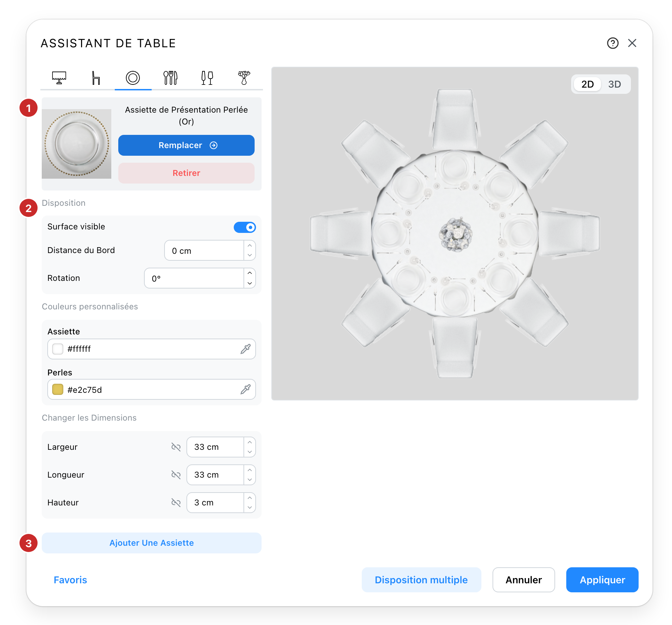This screenshot has width=672, height=625.
Task: Click the Perles hex value #e2c75d
Action: click(x=85, y=390)
